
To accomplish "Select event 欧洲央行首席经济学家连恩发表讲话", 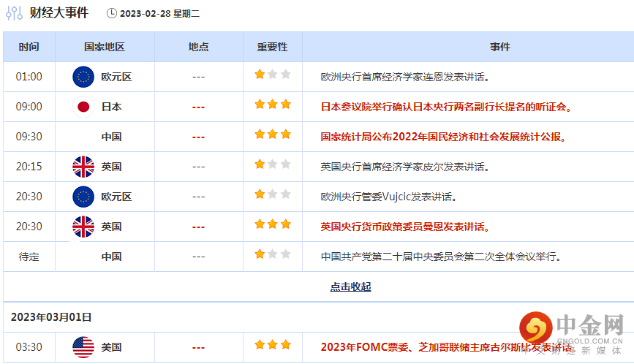I will pos(405,77).
